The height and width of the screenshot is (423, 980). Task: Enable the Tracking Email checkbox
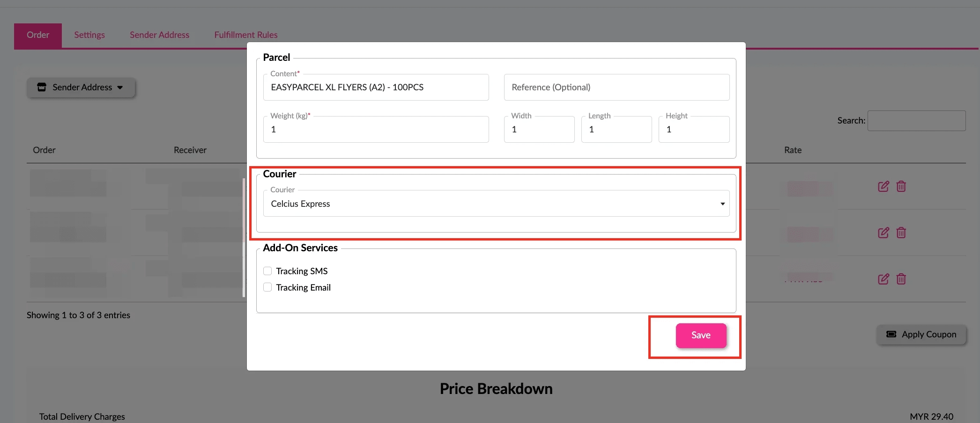point(267,287)
